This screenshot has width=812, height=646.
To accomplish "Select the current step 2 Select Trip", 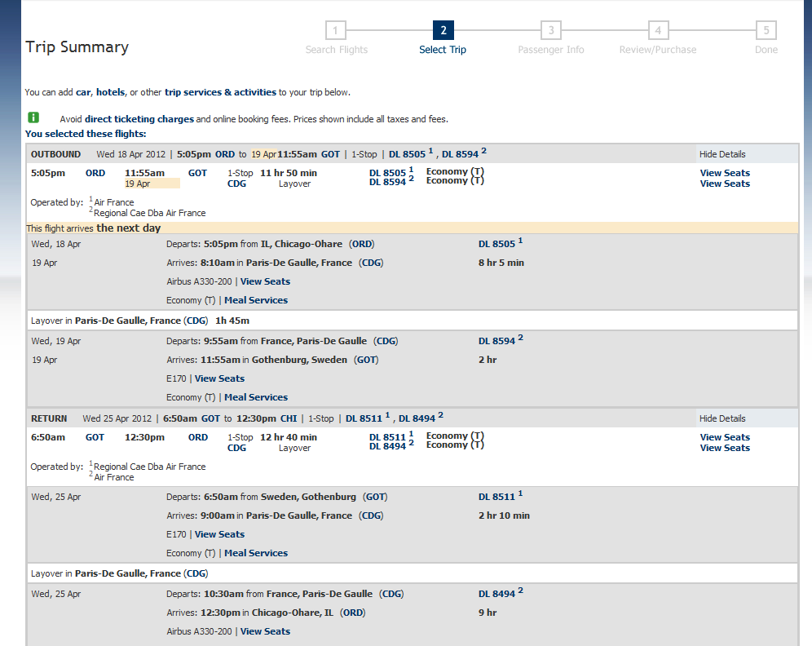I will pos(444,31).
